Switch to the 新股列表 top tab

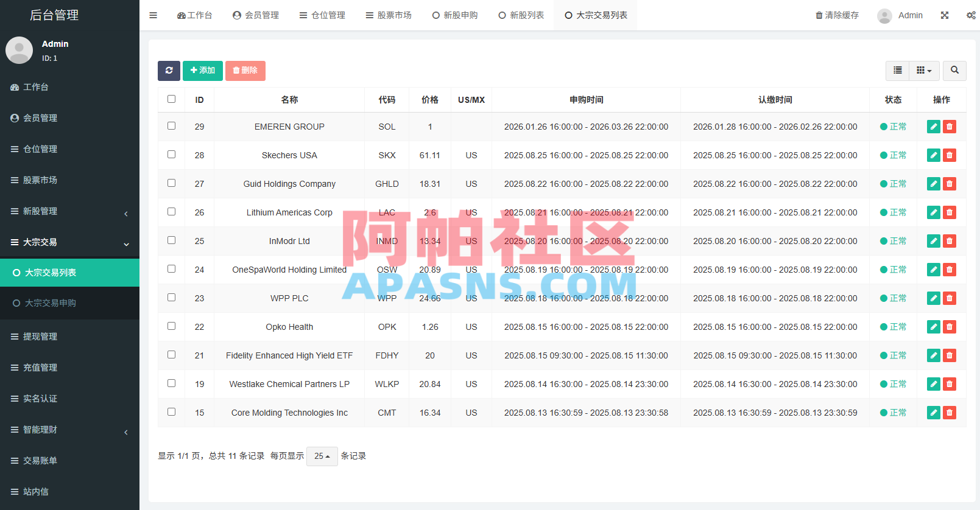point(521,15)
